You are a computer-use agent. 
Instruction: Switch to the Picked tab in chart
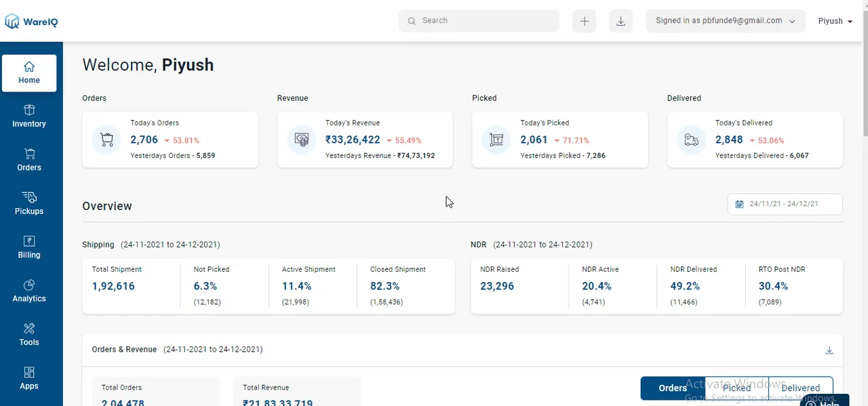[x=736, y=388]
